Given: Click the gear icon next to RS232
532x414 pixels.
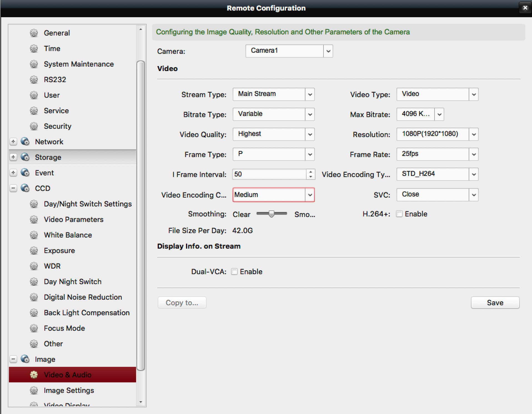Looking at the screenshot, I should pyautogui.click(x=34, y=80).
